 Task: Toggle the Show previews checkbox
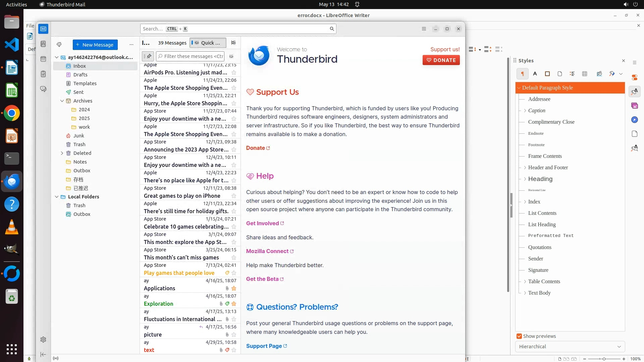click(519, 336)
